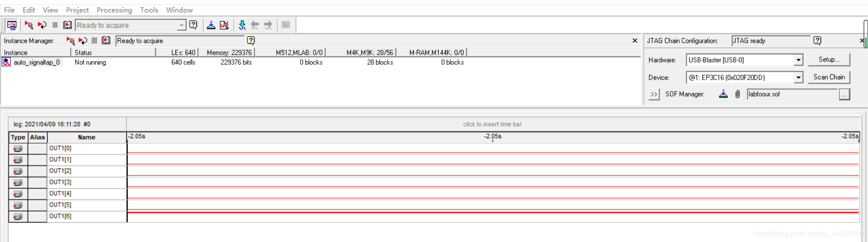
Task: Click the '229376 bits' memory cell
Action: (236, 62)
